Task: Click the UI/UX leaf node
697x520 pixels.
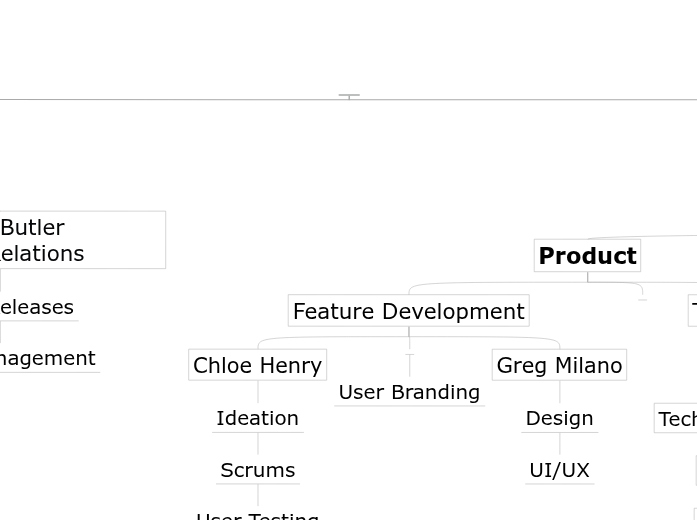Action: [x=559, y=470]
